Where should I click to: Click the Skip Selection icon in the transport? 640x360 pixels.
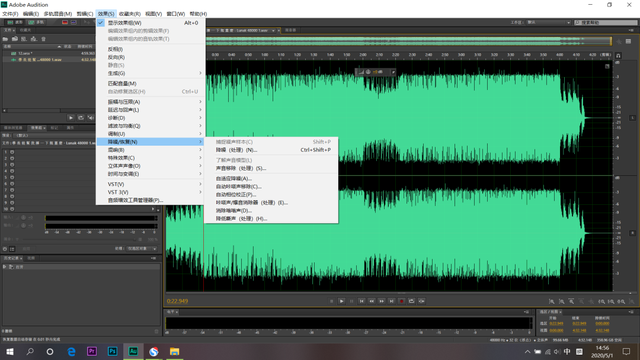(x=421, y=301)
